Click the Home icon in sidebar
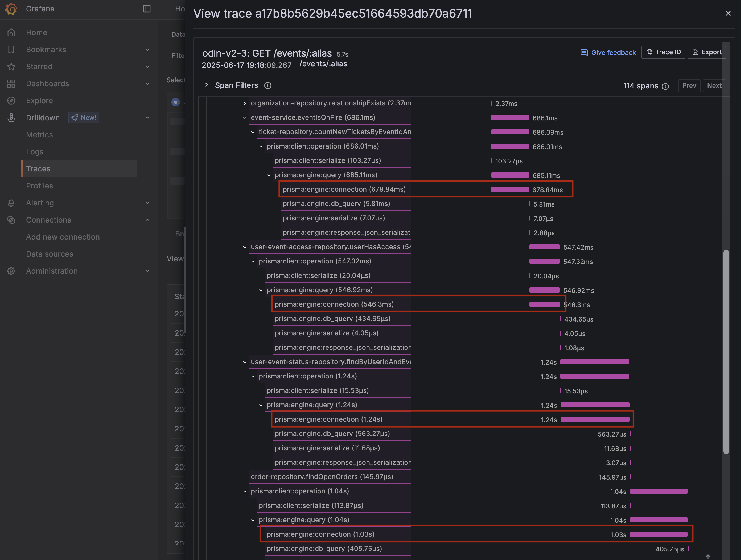This screenshot has height=560, width=741. click(x=11, y=32)
